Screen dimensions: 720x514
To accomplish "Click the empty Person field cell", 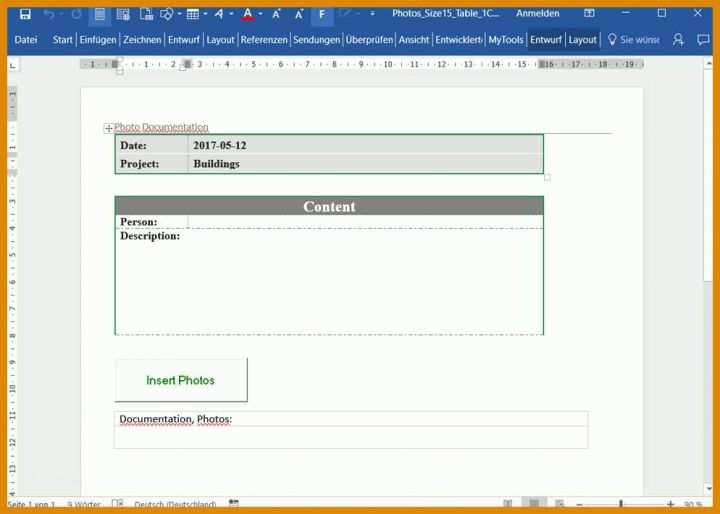I will pyautogui.click(x=366, y=221).
